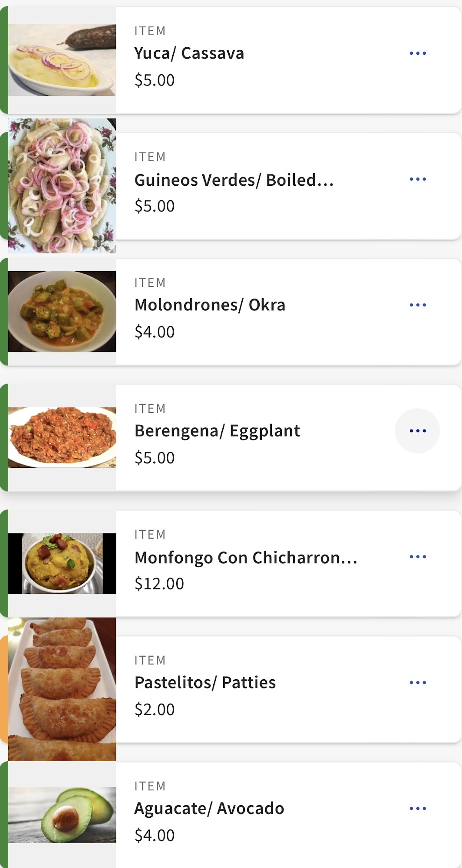Select the Guineos Verdes dish photo
This screenshot has height=868, width=462.
pos(62,186)
